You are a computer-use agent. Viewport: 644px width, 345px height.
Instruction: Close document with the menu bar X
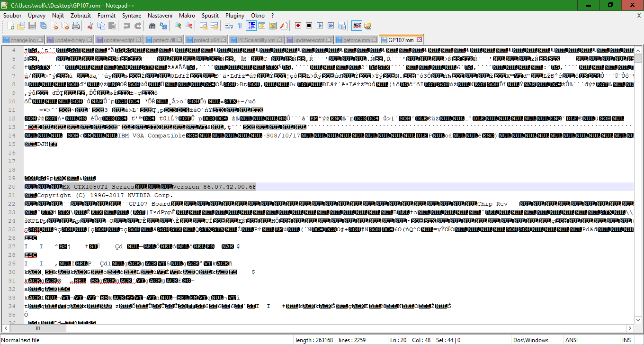coord(639,16)
